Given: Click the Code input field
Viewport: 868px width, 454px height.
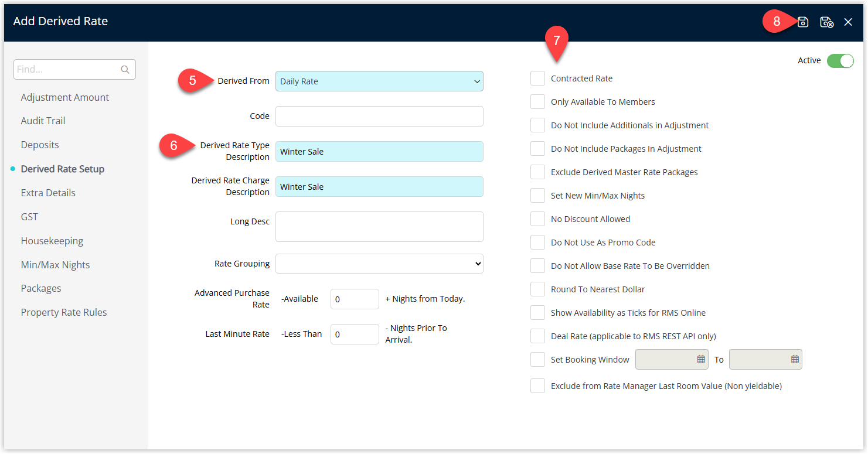Looking at the screenshot, I should point(379,116).
